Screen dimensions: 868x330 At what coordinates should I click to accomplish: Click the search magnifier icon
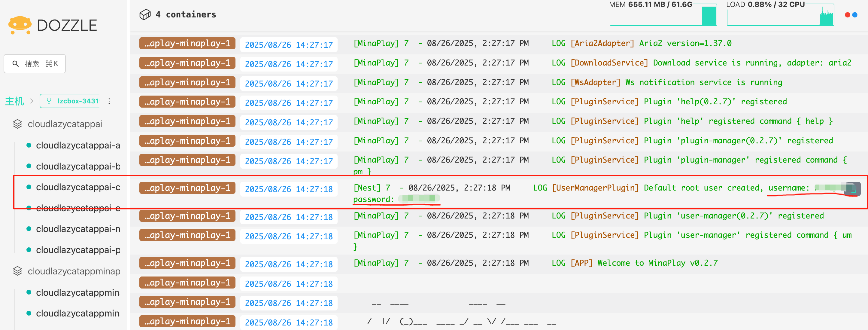click(x=16, y=64)
